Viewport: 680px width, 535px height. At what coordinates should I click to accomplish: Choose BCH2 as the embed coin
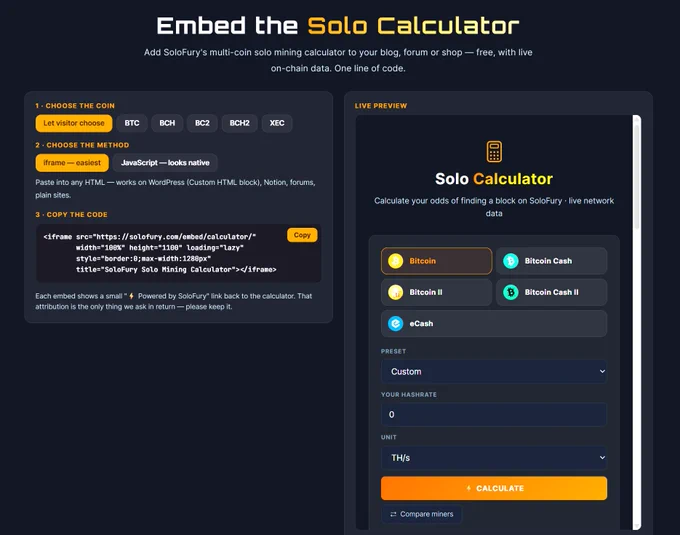click(x=239, y=123)
